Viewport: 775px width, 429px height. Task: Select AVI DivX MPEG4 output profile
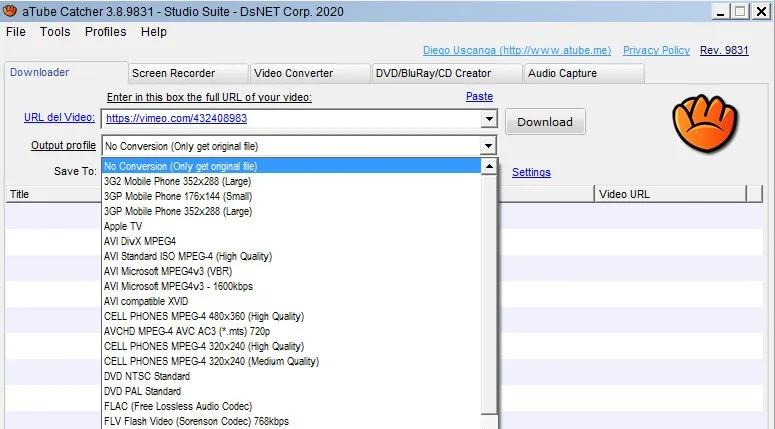click(140, 241)
